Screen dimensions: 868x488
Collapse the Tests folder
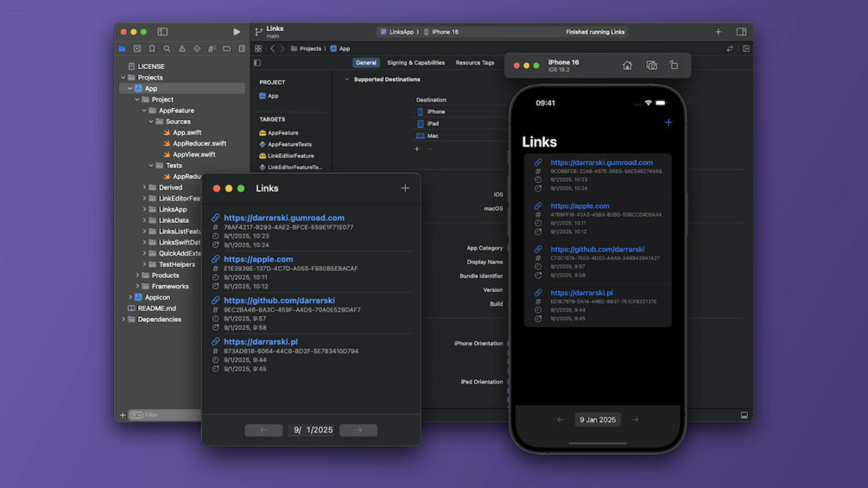click(x=151, y=166)
